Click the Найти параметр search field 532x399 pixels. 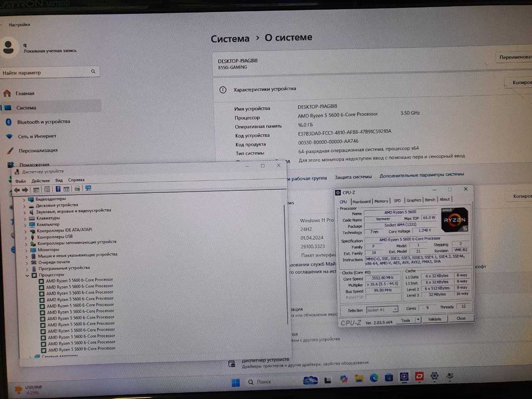(x=49, y=72)
